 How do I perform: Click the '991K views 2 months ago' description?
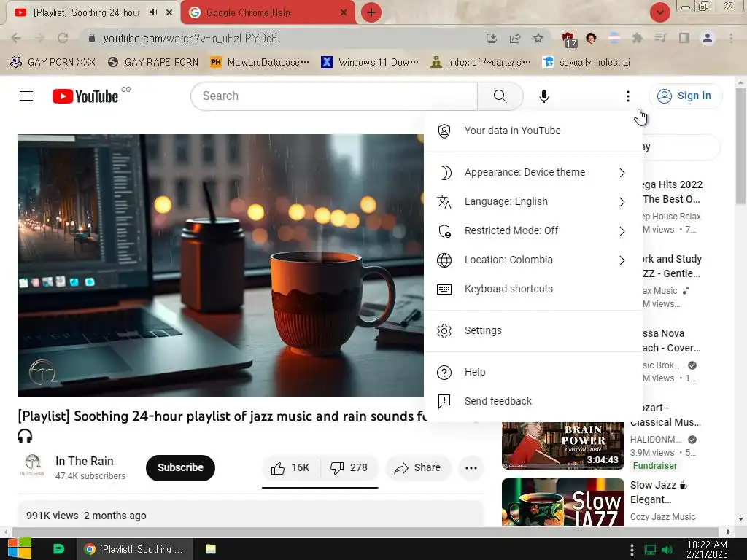[86, 516]
